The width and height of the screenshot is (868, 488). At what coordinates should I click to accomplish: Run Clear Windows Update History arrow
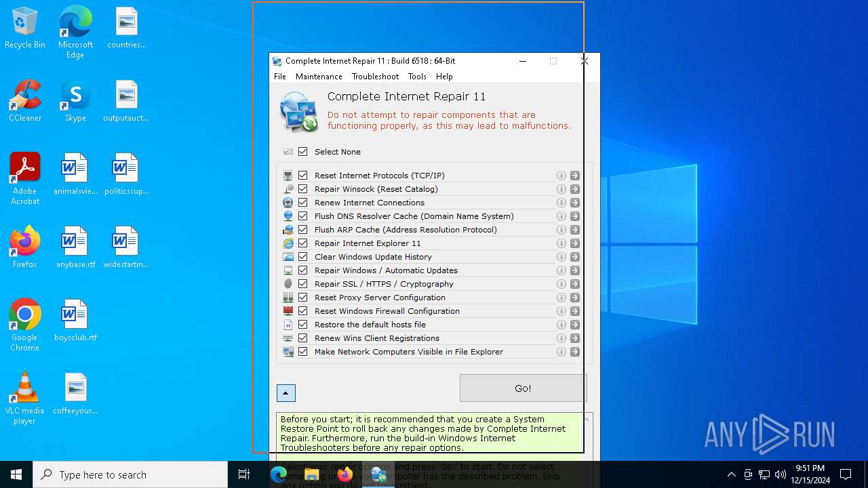575,257
